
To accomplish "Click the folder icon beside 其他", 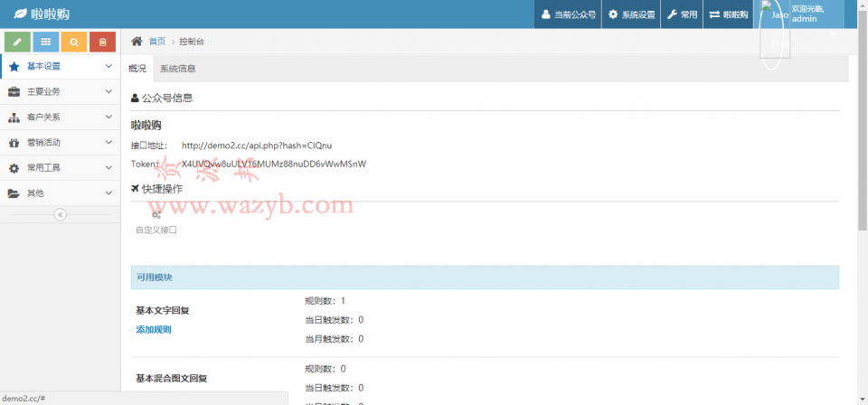I will (x=14, y=193).
